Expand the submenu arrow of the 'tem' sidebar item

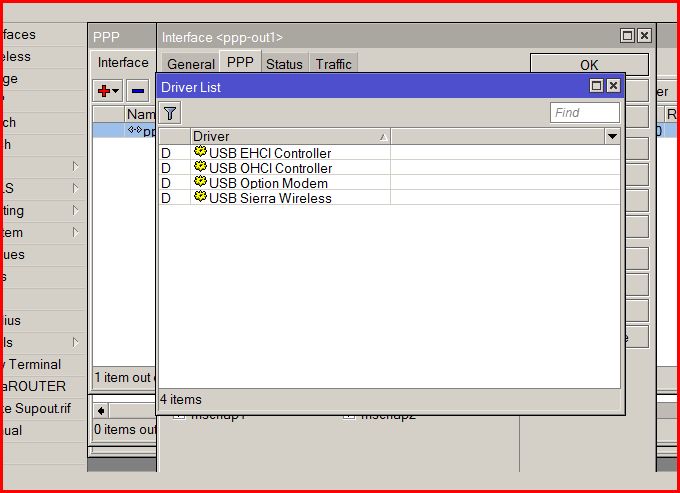[75, 232]
